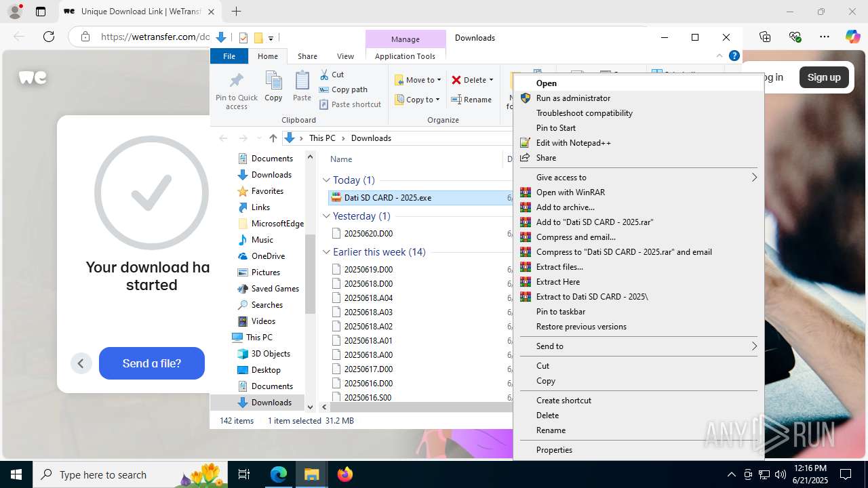The height and width of the screenshot is (488, 868).
Task: Choose Troubleshoot compatibility
Action: click(x=639, y=113)
